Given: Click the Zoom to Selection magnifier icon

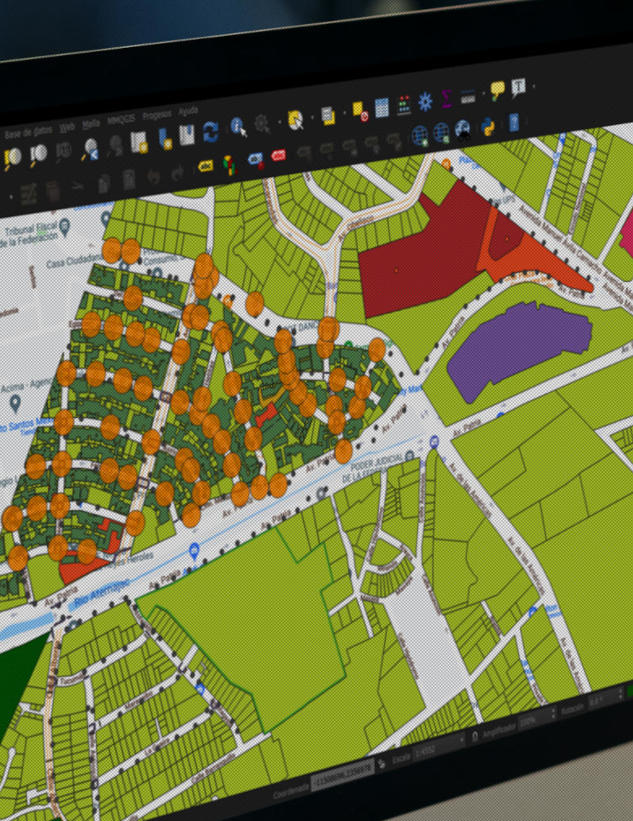Looking at the screenshot, I should (13, 158).
